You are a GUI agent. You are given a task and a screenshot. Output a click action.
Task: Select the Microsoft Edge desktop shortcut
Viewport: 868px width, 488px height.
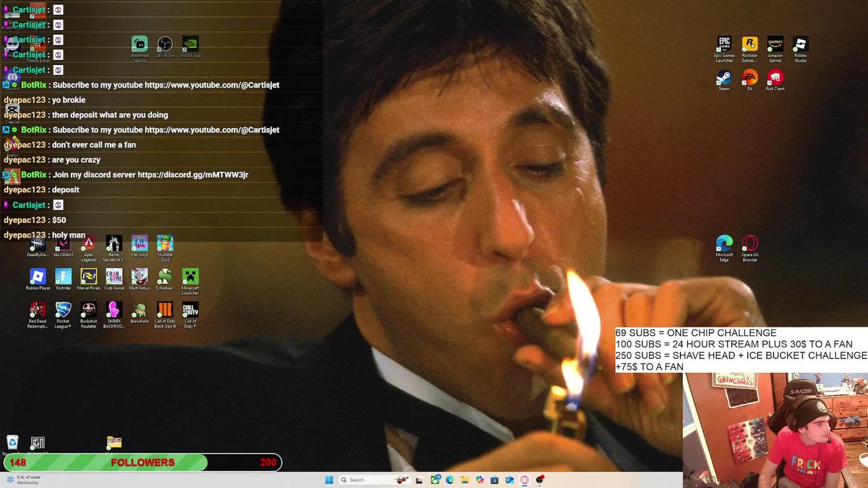point(724,249)
